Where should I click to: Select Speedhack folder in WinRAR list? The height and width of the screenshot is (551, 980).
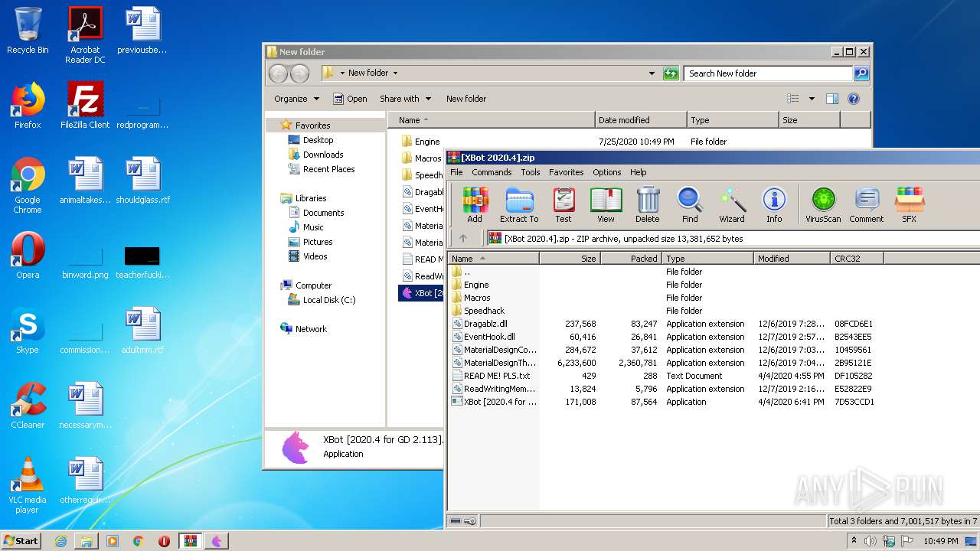[484, 311]
